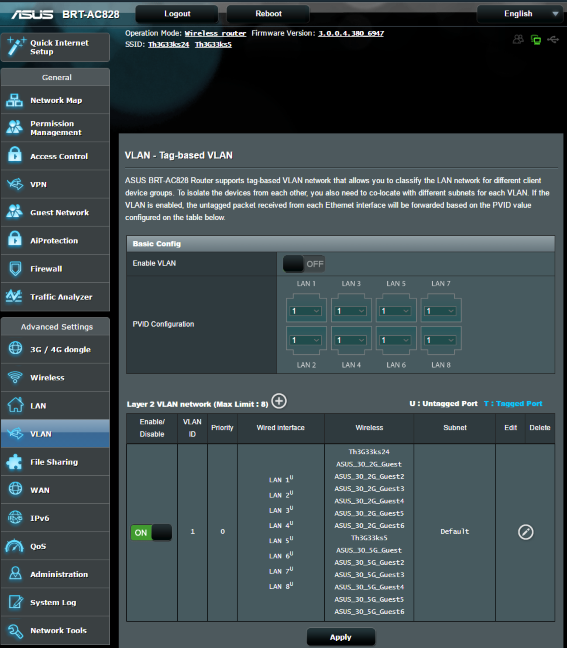Click the LAN house icon
This screenshot has height=648, width=567.
[x=15, y=405]
